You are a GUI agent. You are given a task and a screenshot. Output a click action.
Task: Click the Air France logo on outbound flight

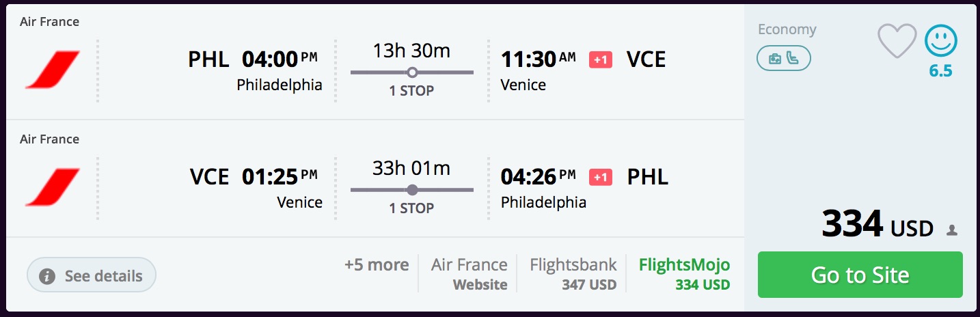click(x=53, y=70)
